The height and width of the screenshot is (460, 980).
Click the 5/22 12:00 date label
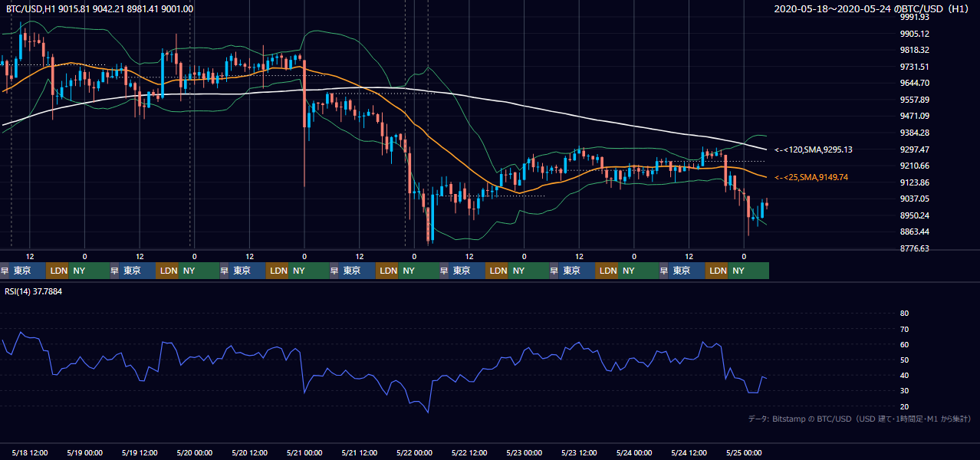(x=469, y=453)
